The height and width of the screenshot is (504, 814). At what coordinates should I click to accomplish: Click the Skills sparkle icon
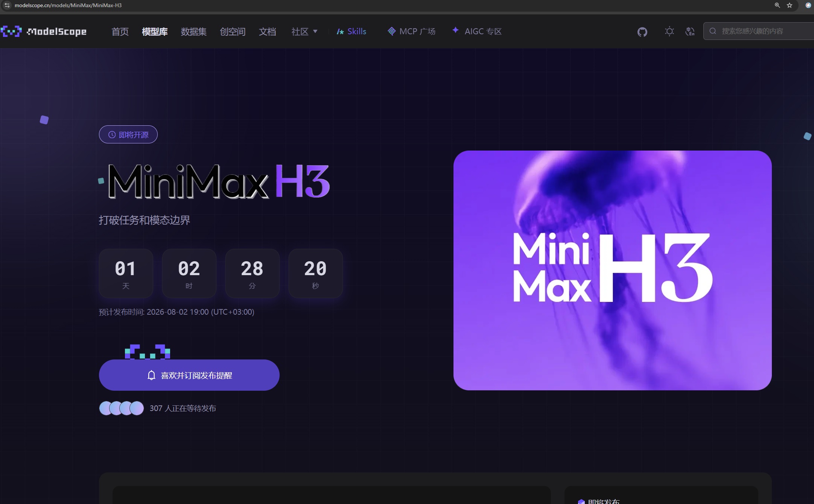click(x=340, y=32)
